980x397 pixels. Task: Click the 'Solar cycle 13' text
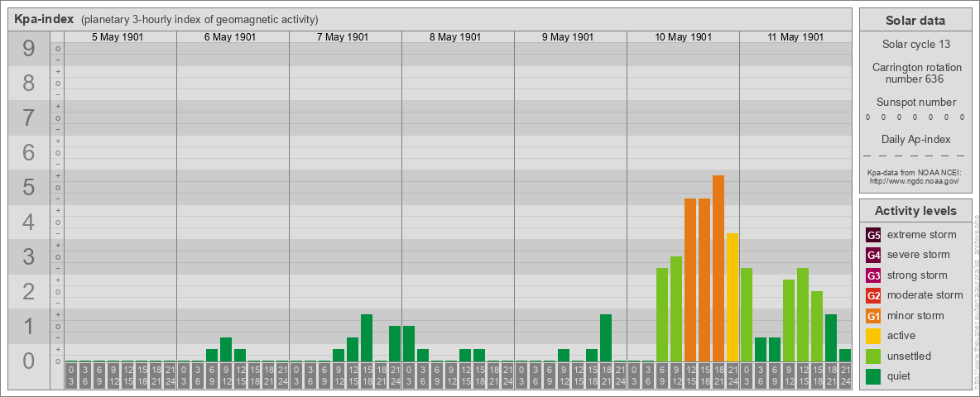pos(915,45)
